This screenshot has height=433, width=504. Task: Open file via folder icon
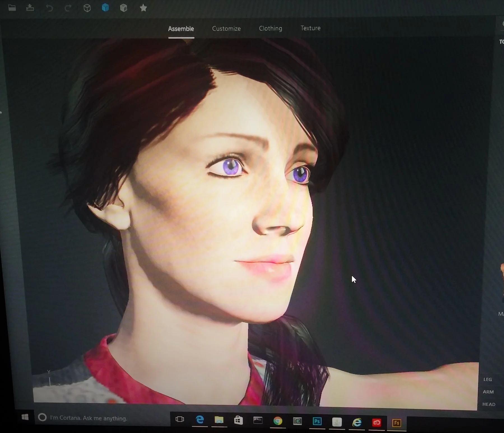(12, 8)
